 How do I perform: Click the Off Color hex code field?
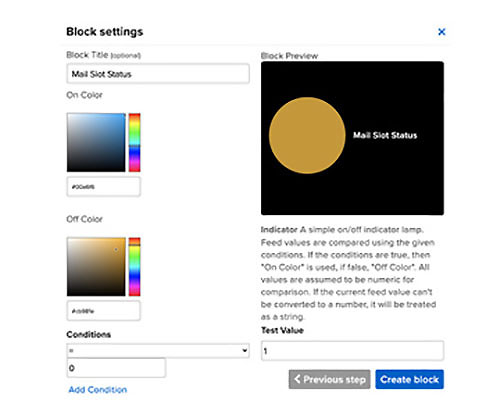point(104,311)
